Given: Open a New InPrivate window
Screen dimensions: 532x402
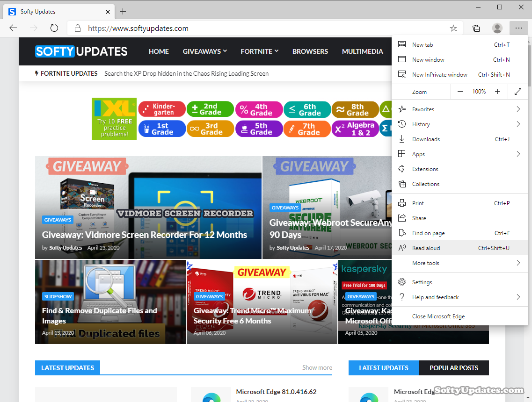Looking at the screenshot, I should coord(460,75).
